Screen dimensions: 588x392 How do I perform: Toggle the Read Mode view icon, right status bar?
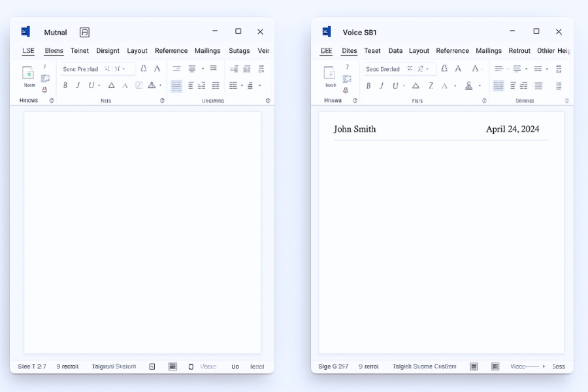coord(474,367)
